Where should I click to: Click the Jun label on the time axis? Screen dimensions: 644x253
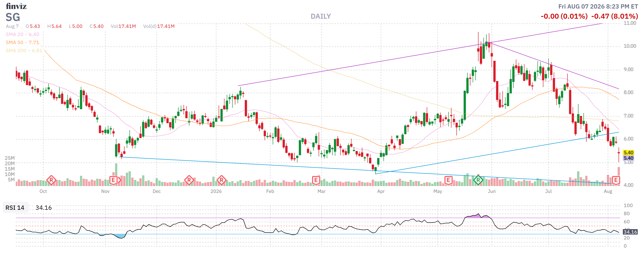(x=492, y=192)
